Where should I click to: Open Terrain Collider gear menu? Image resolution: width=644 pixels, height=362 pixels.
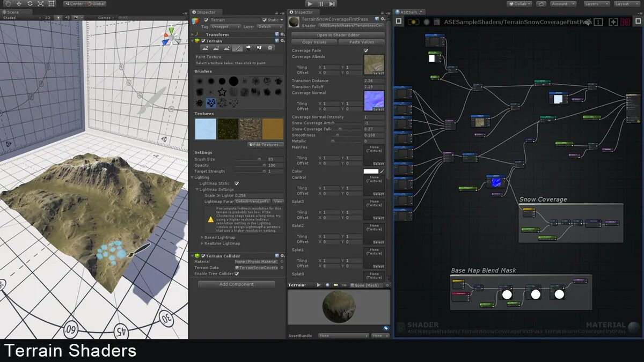coord(282,256)
